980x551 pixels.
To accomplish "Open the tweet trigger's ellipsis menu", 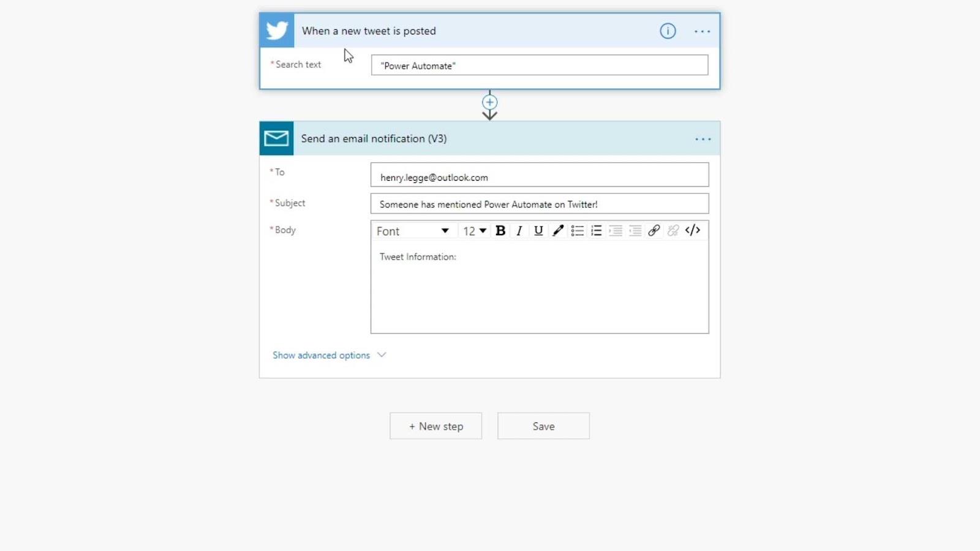I will tap(703, 31).
